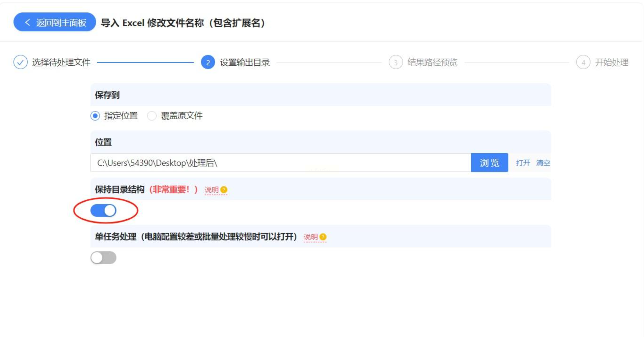644x337 pixels.
Task: Click the 开始处理 step label
Action: point(611,62)
